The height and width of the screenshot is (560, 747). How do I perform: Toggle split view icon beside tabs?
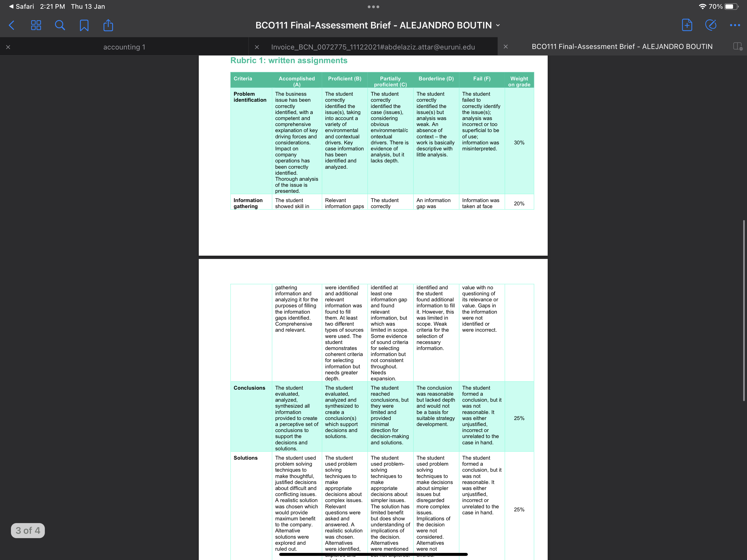(x=737, y=46)
